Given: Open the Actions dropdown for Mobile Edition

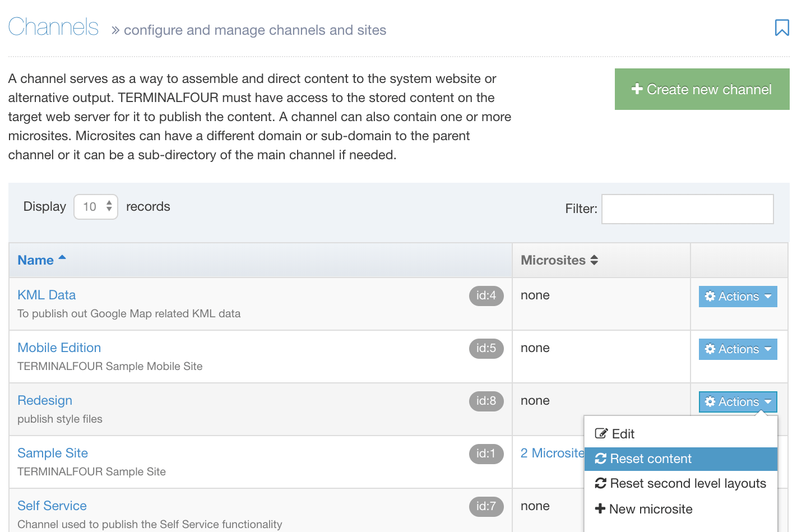Looking at the screenshot, I should (738, 349).
